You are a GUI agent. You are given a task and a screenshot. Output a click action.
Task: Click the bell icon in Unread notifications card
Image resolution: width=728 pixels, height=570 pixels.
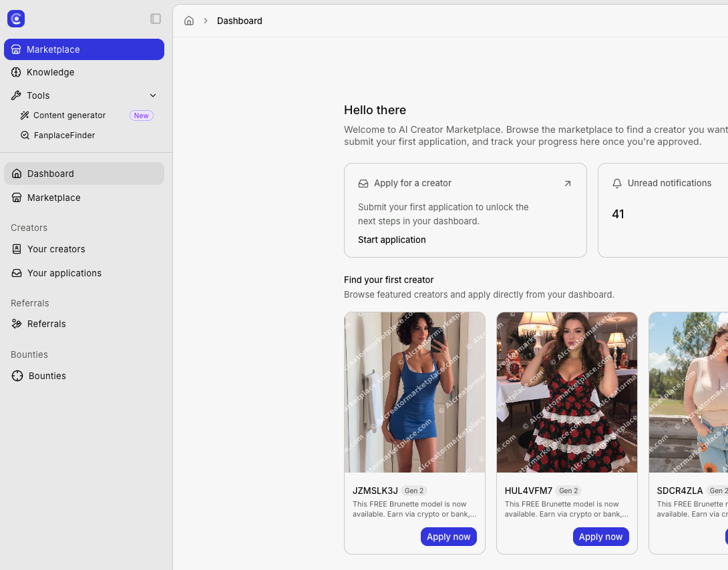[x=617, y=184]
